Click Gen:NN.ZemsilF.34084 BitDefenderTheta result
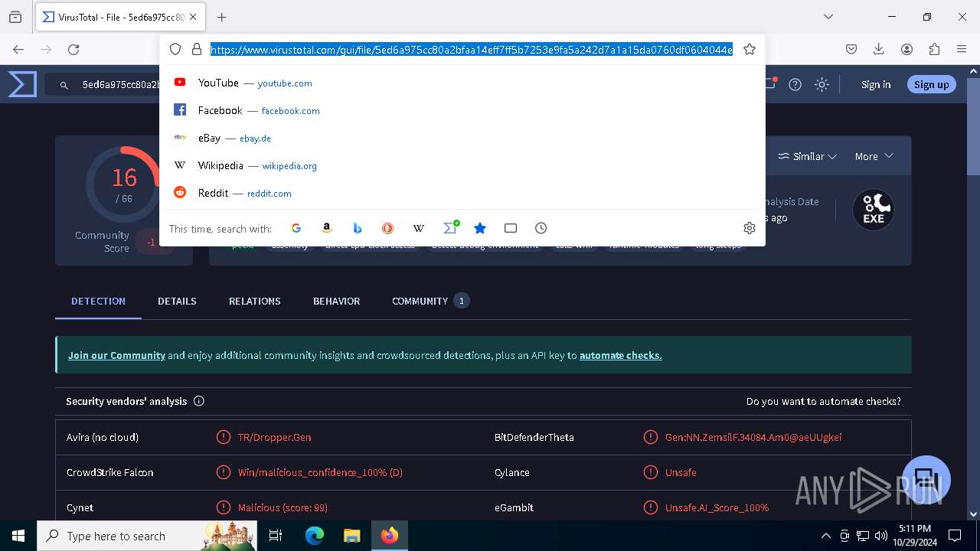Image resolution: width=980 pixels, height=551 pixels. tap(753, 437)
